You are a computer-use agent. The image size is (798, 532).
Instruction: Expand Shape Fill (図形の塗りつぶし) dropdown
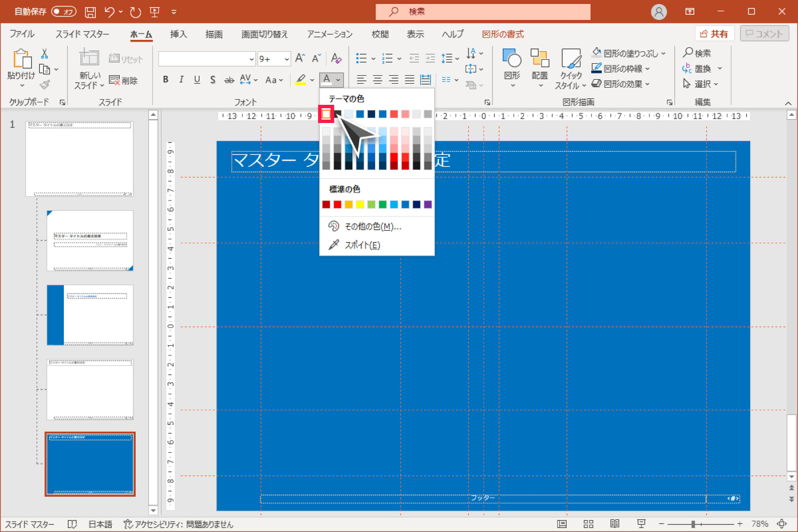click(663, 54)
